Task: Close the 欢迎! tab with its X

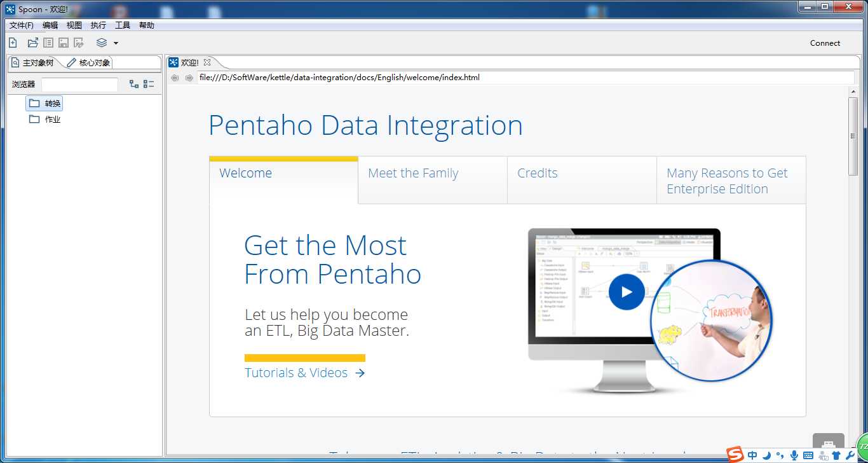Action: coord(207,62)
